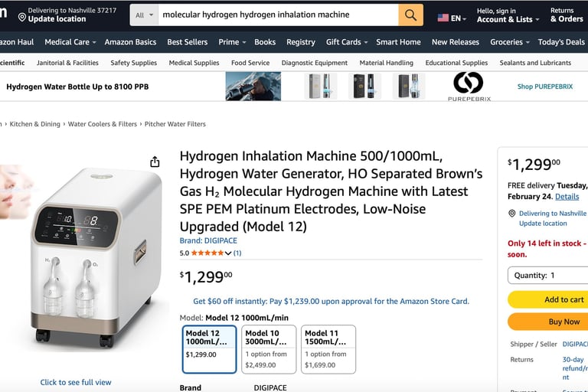
Task: Open Diagnostic Equipment category
Action: tap(314, 63)
